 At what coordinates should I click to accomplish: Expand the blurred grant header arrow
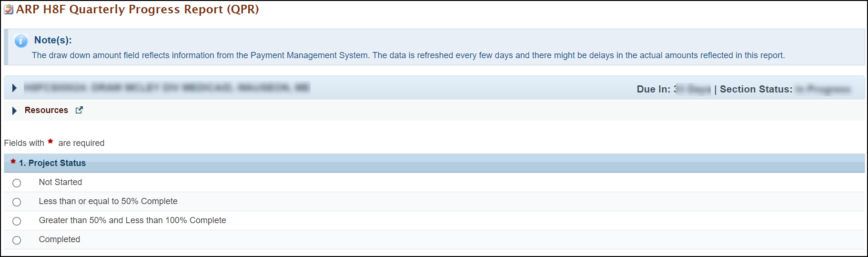[14, 88]
